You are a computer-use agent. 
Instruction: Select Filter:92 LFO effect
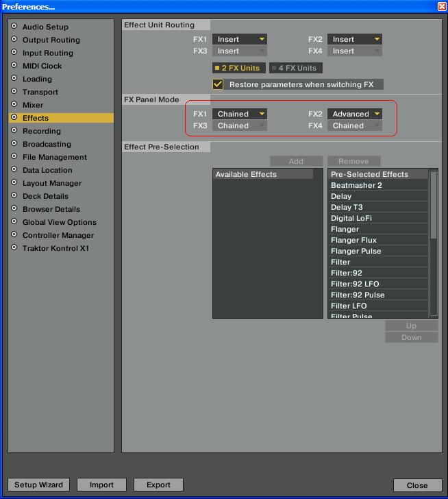(377, 284)
